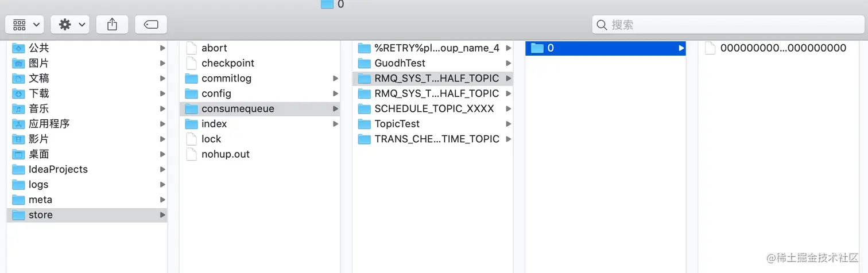
Task: Expand the arrow beside logs
Action: coord(163,185)
